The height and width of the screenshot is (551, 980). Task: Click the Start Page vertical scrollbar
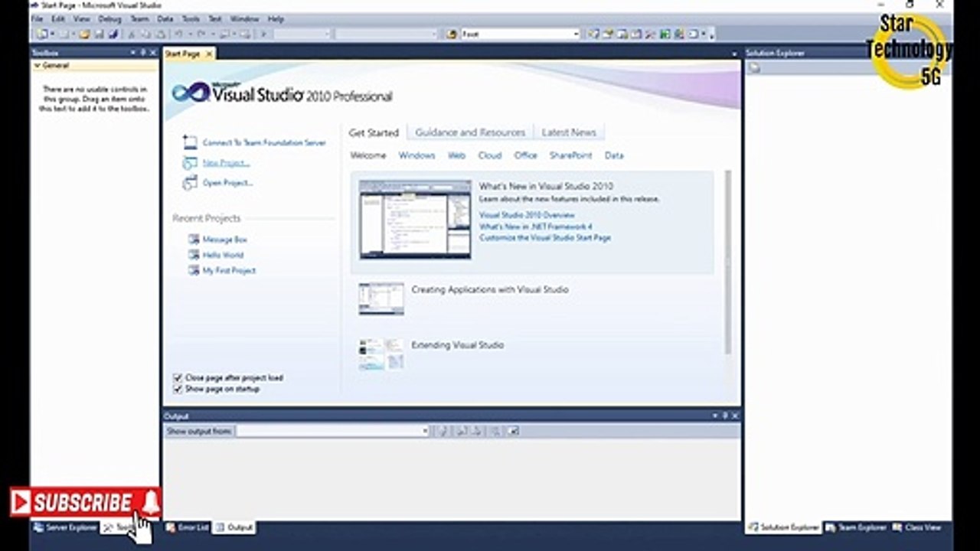(x=727, y=262)
